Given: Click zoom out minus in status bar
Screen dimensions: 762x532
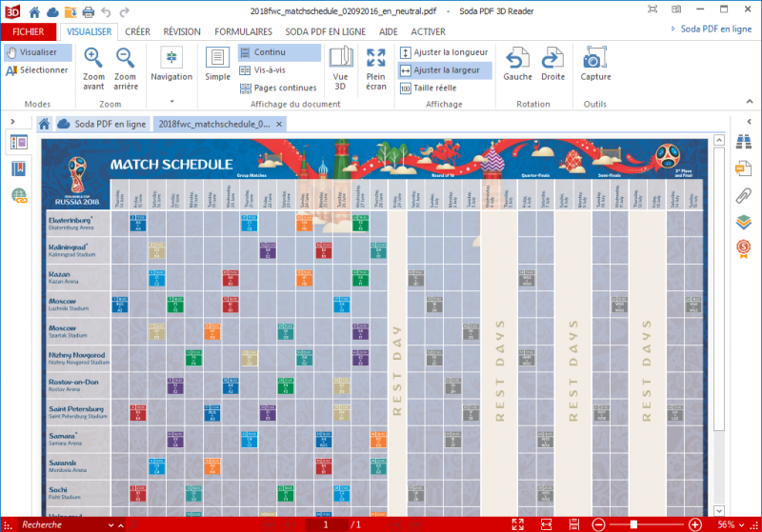Looking at the screenshot, I should tap(599, 524).
